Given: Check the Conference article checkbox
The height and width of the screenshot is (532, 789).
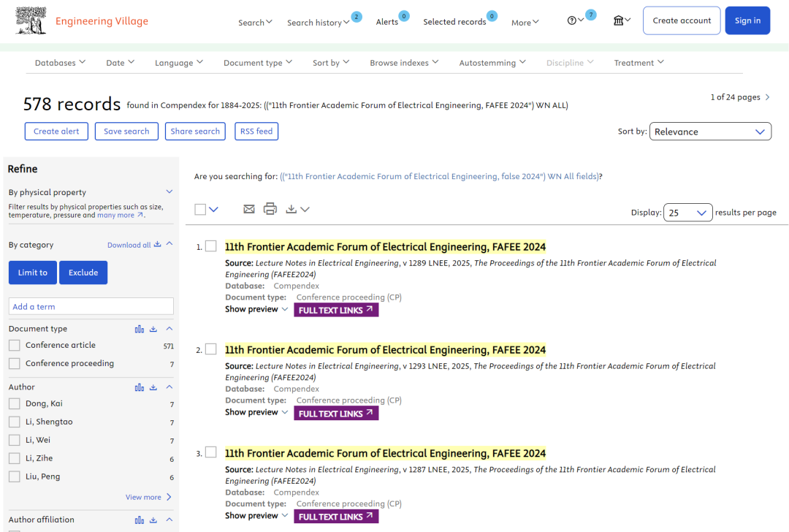Looking at the screenshot, I should click(15, 345).
